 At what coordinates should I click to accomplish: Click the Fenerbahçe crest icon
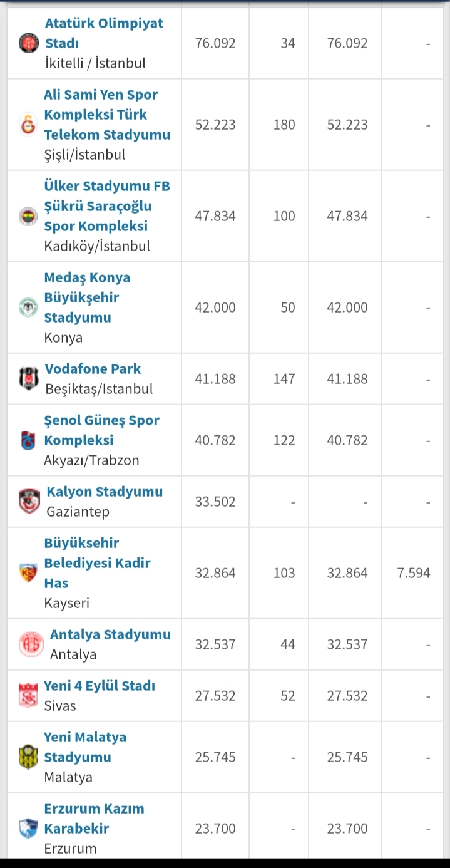click(x=28, y=216)
